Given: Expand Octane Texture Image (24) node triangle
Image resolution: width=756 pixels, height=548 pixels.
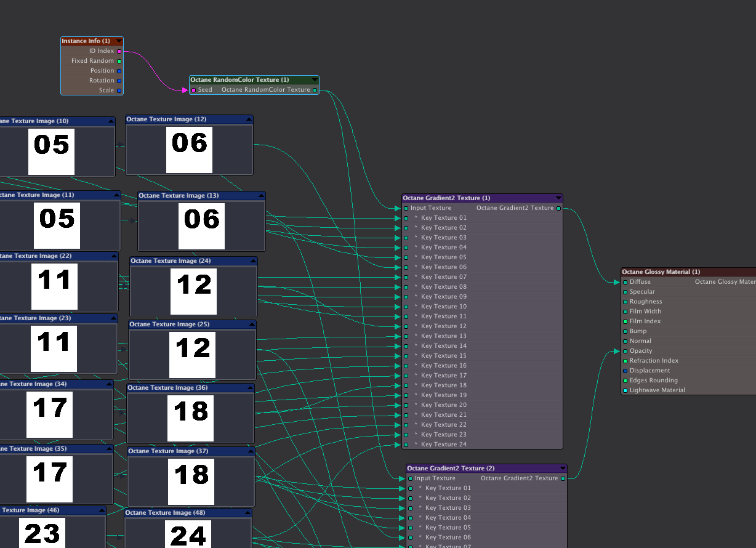Looking at the screenshot, I should [253, 261].
